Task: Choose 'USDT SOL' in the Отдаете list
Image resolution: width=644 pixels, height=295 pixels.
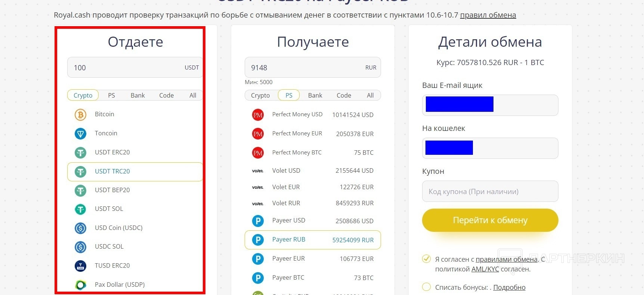Action: coord(135,209)
